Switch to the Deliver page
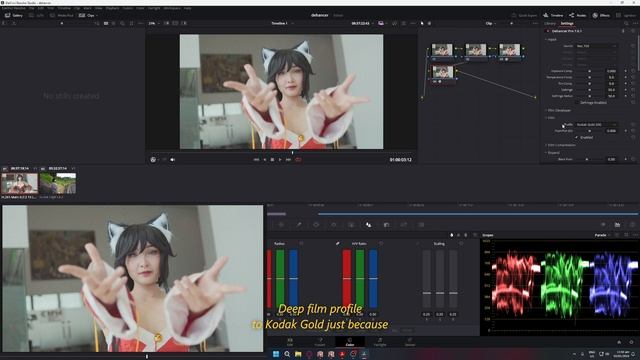 click(410, 342)
